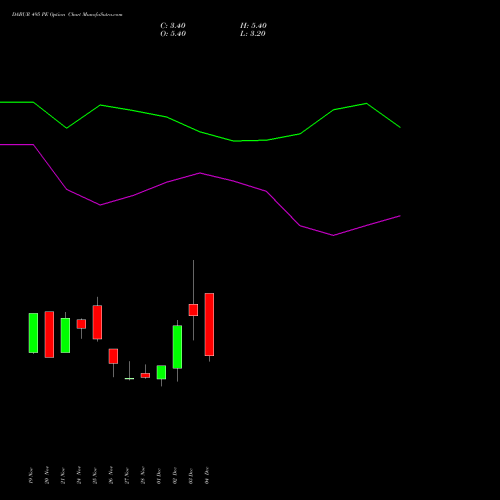Select the red 03 Dec candlestick body
The height and width of the screenshot is (500, 500).
point(193,310)
